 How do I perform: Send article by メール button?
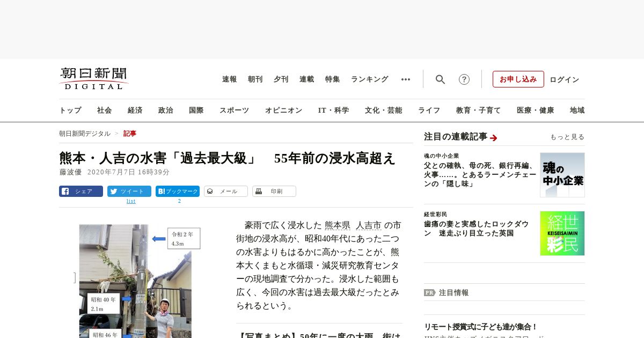[226, 192]
